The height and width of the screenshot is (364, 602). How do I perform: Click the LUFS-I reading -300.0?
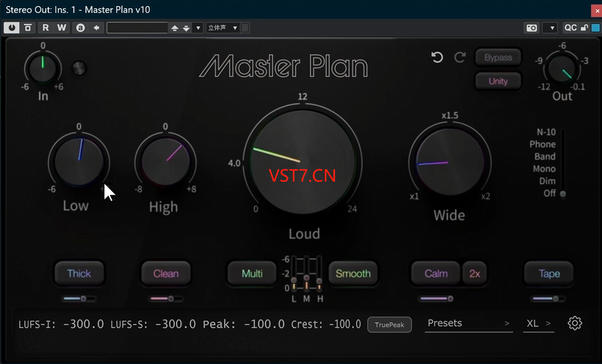click(x=83, y=325)
